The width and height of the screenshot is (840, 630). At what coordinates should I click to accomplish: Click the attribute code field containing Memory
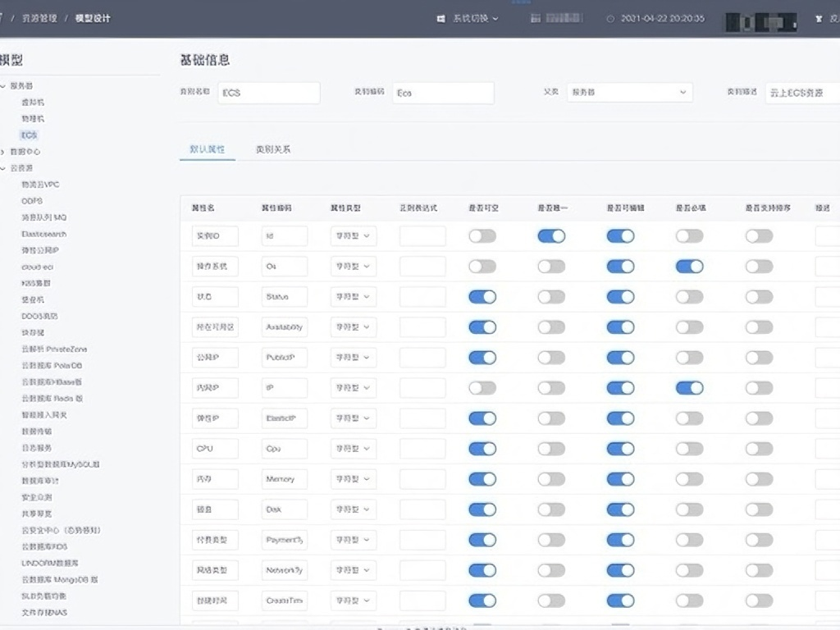tap(285, 479)
